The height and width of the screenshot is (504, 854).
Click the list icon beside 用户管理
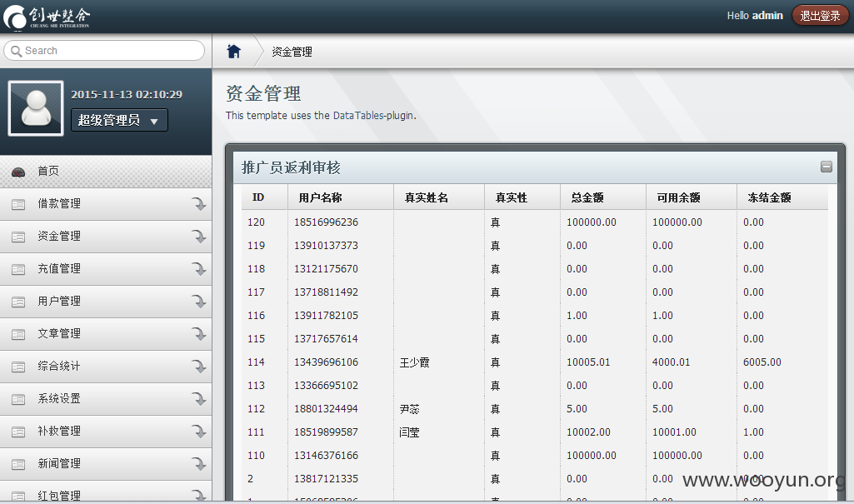coord(18,302)
